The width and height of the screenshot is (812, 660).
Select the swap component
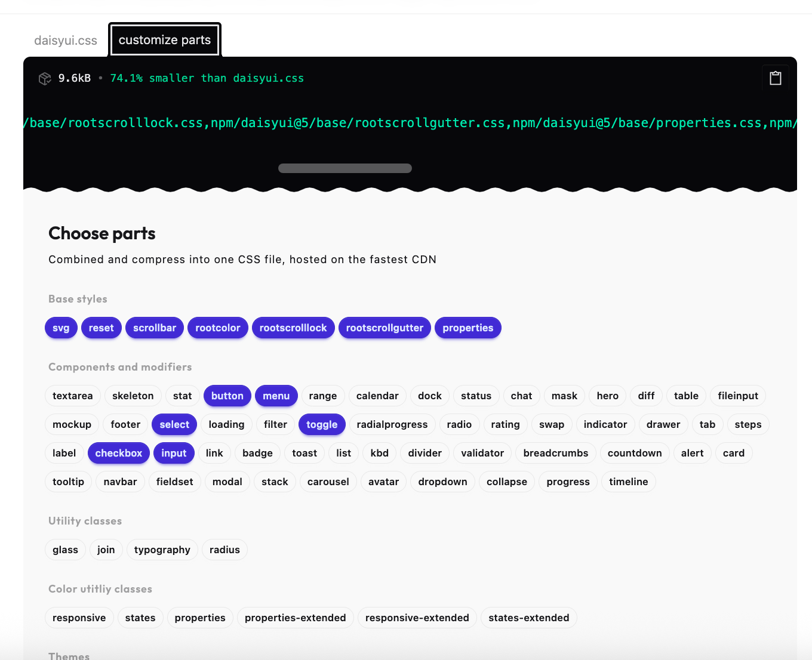tap(552, 424)
